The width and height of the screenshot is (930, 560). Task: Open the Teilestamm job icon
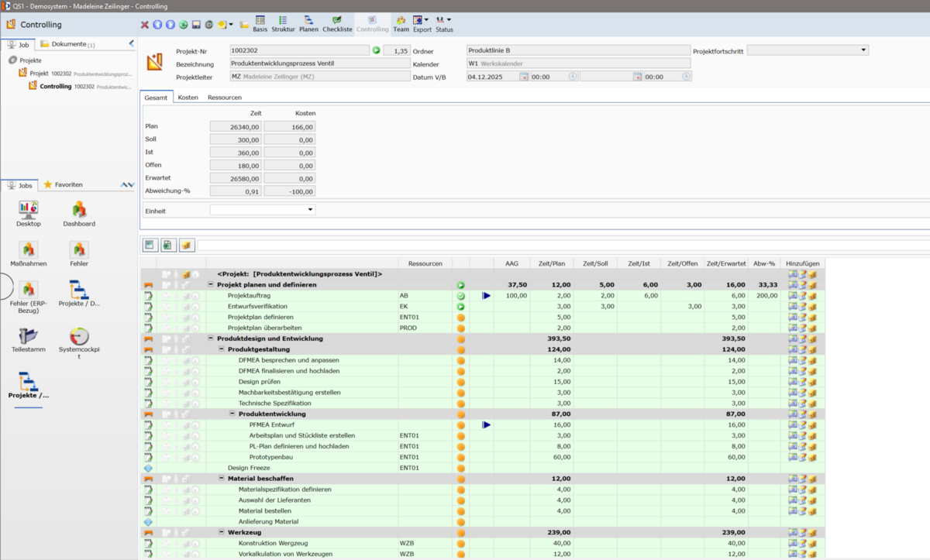(x=29, y=340)
